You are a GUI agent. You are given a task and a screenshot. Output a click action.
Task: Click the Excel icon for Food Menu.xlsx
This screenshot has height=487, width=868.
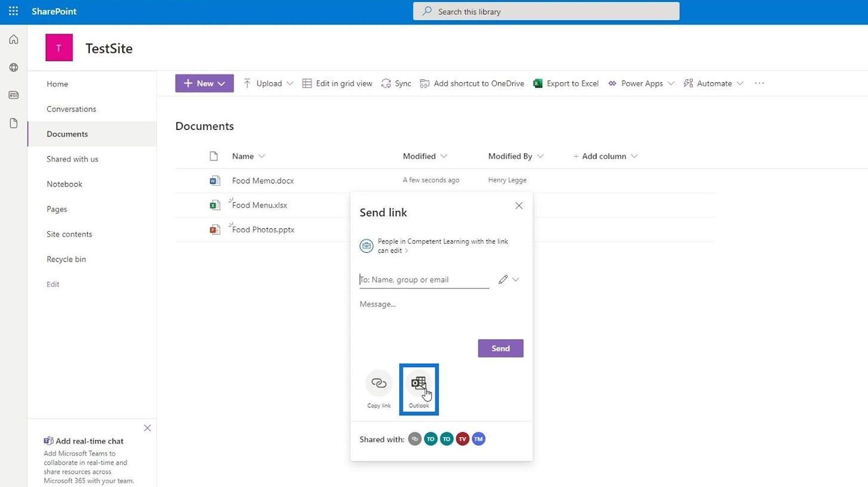pyautogui.click(x=215, y=205)
